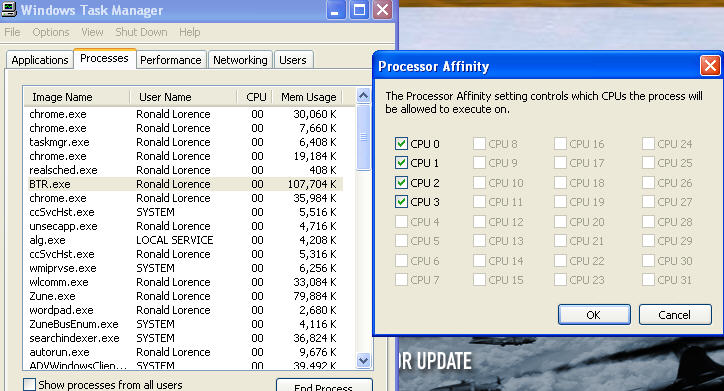Select the Processes tab
The height and width of the screenshot is (391, 724).
(104, 58)
